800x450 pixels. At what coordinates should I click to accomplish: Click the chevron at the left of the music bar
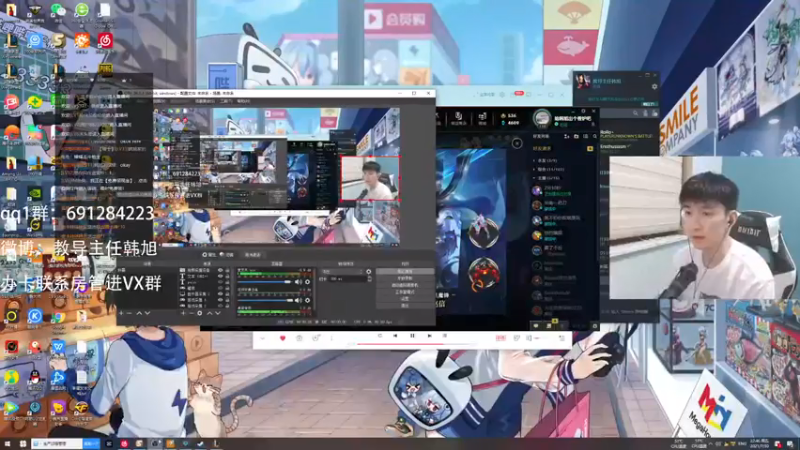tap(262, 338)
